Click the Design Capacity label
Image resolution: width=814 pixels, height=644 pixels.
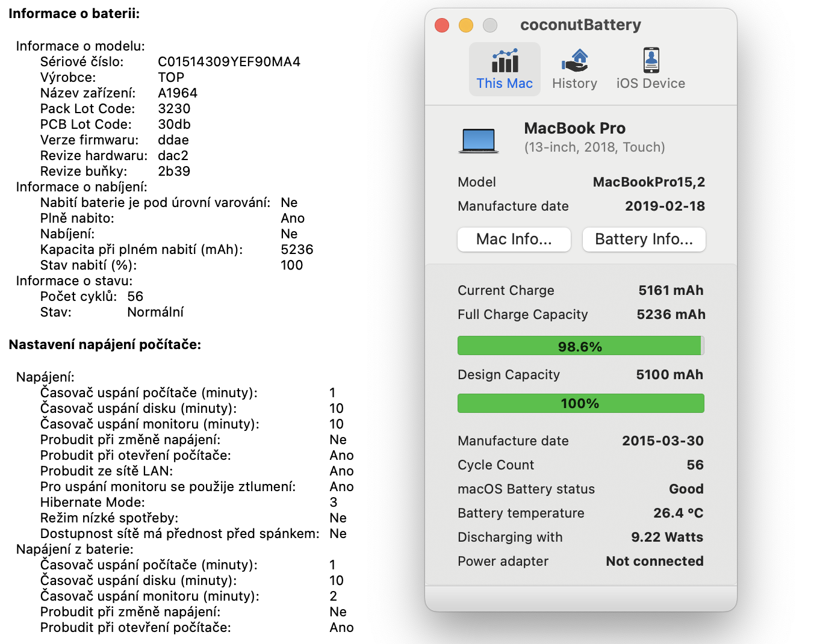pyautogui.click(x=509, y=375)
